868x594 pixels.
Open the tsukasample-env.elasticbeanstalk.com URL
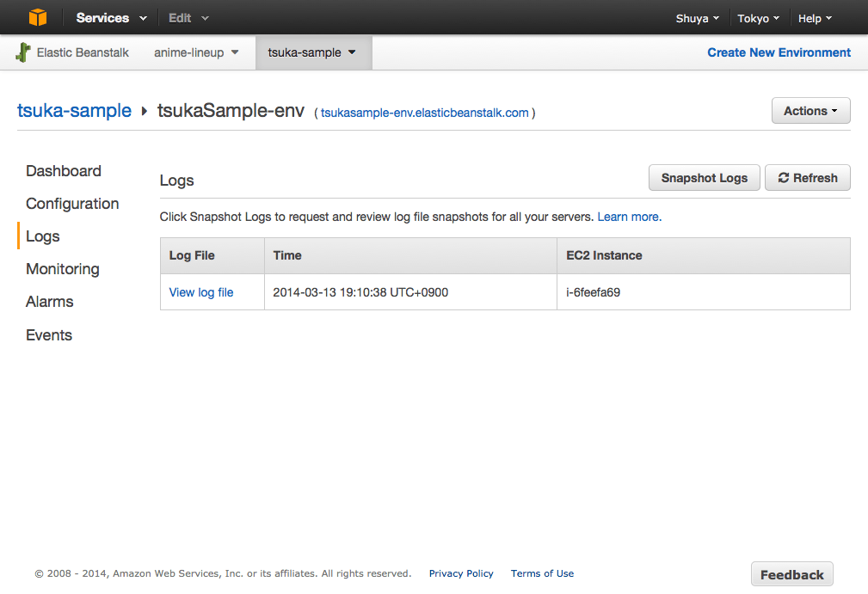(x=424, y=113)
